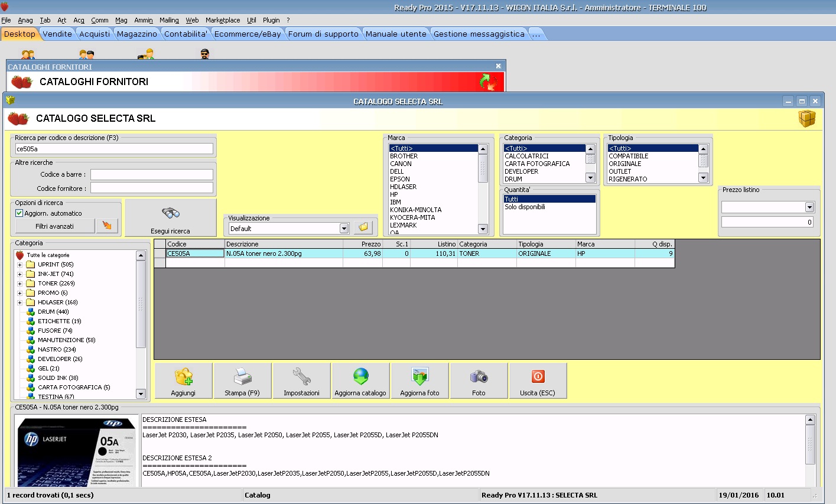This screenshot has width=836, height=504.
Task: Select HP in Marca list
Action: [432, 194]
